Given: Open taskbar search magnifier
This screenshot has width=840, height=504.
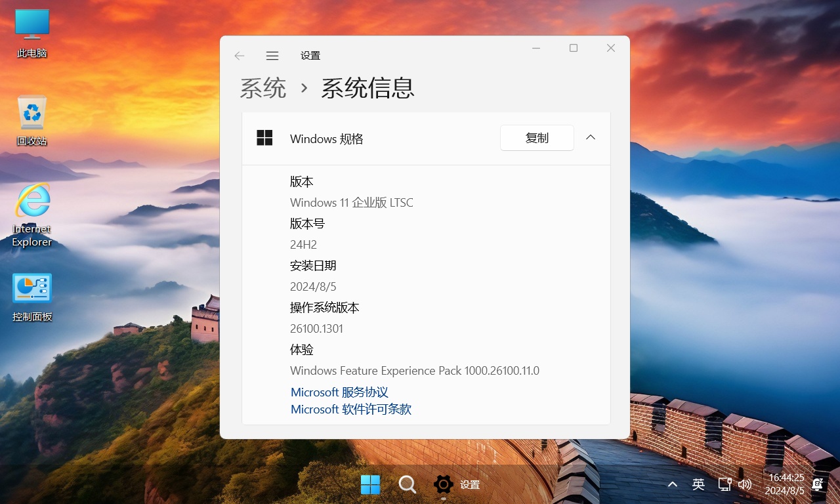Looking at the screenshot, I should pos(408,485).
